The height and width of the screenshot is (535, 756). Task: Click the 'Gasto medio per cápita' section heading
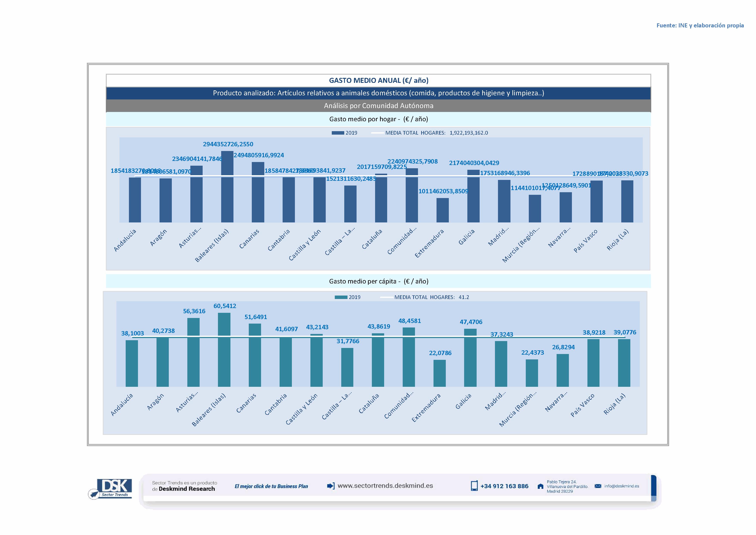click(378, 281)
